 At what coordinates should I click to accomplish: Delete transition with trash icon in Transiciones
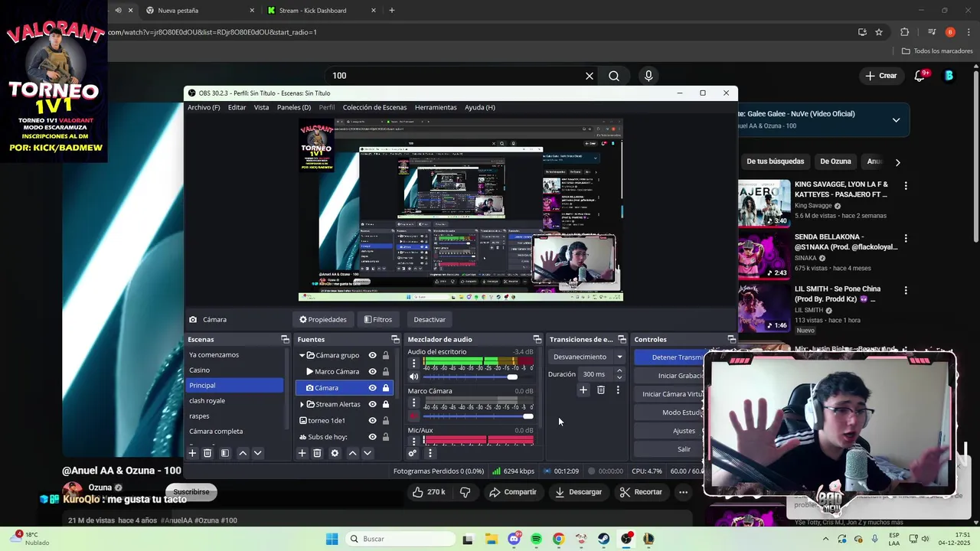tap(600, 390)
